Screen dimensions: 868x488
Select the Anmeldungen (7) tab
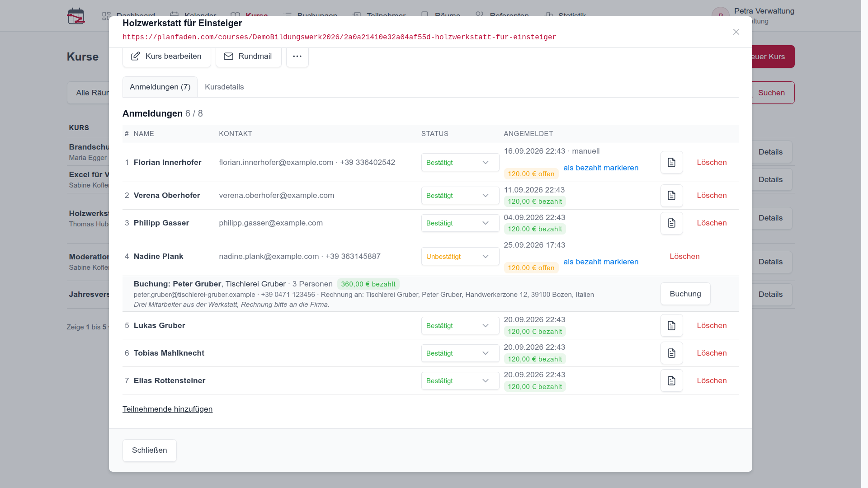click(160, 87)
